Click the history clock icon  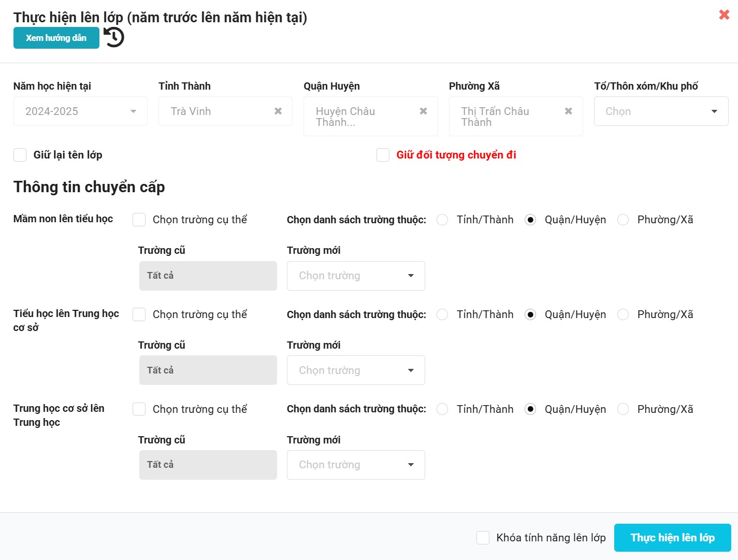click(114, 37)
